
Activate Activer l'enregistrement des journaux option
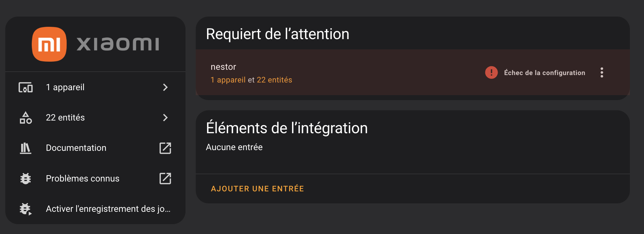point(108,209)
